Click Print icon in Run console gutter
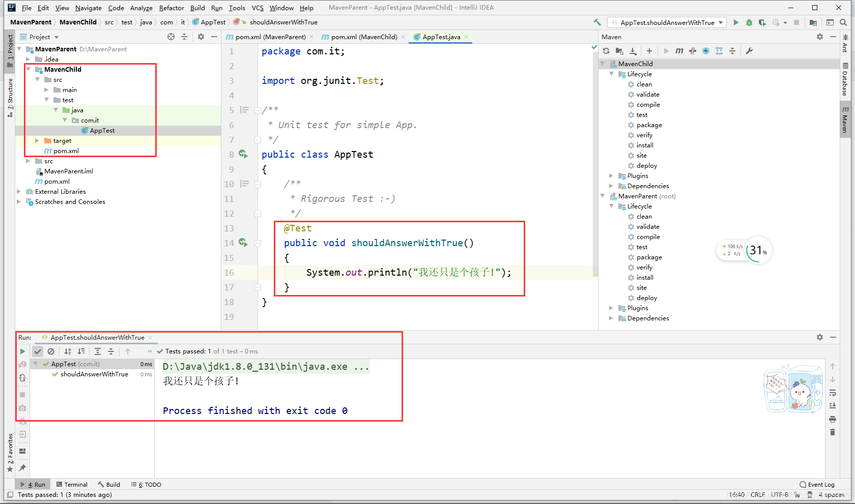Screen dimensions: 855x504 [833, 419]
